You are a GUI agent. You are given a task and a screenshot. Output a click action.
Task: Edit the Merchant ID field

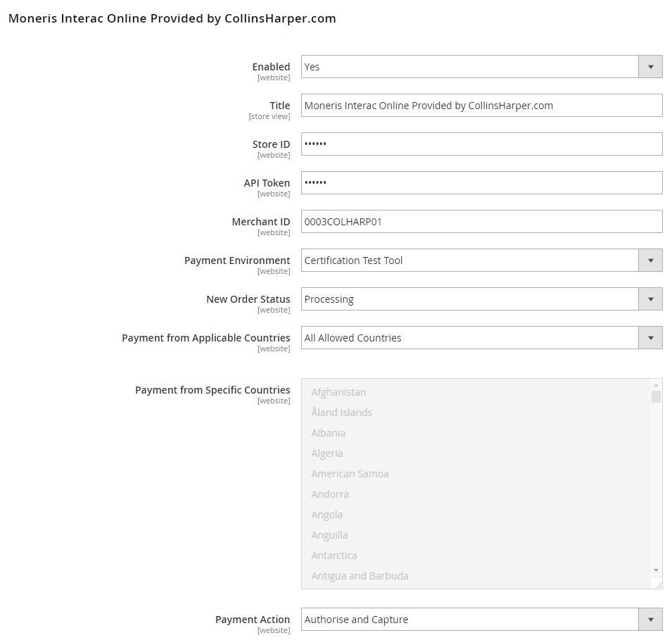point(482,221)
